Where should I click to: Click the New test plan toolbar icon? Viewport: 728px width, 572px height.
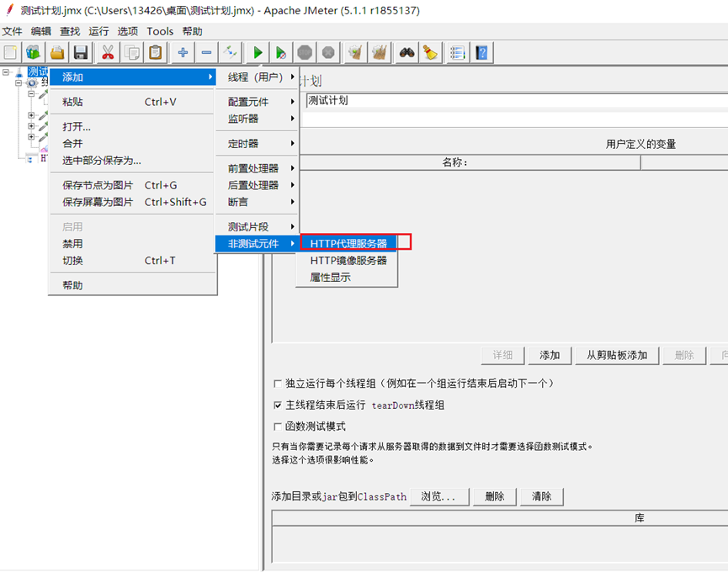[x=11, y=52]
